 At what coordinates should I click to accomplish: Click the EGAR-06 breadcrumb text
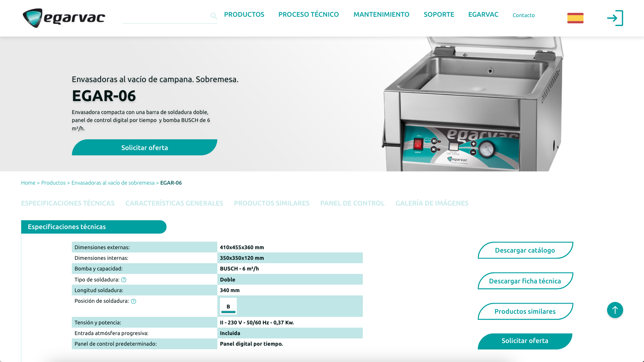171,183
